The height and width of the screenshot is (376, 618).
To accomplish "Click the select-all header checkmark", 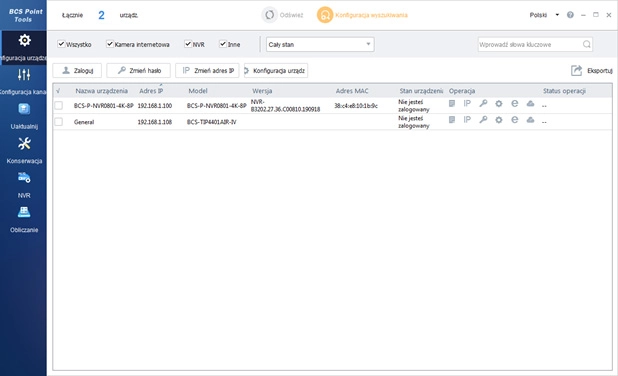I will coord(58,91).
